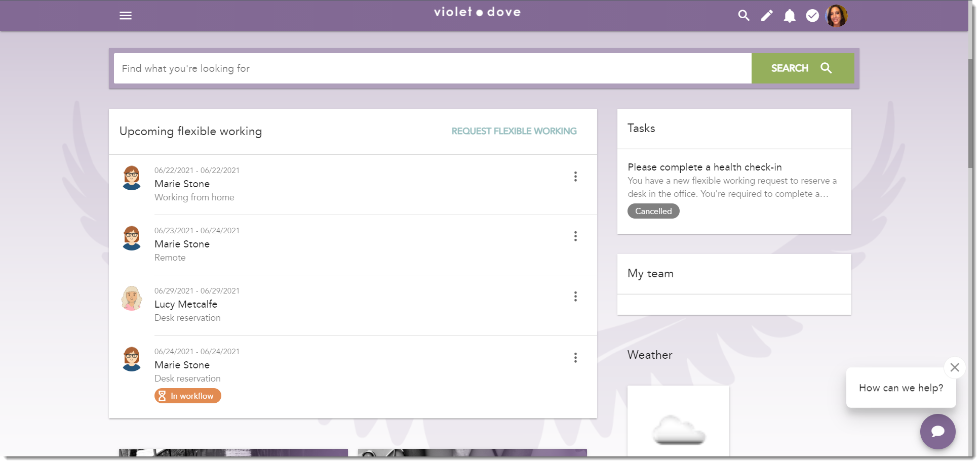The height and width of the screenshot is (464, 980).
Task: Open options menu for Lucy Metcalfe entry
Action: click(x=575, y=297)
